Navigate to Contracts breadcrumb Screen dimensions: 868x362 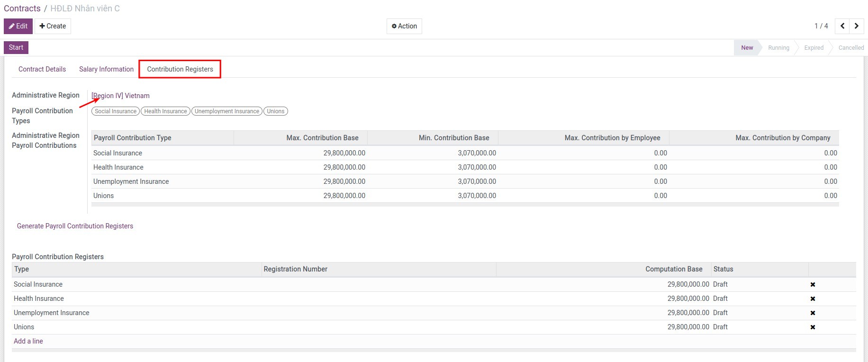[22, 9]
